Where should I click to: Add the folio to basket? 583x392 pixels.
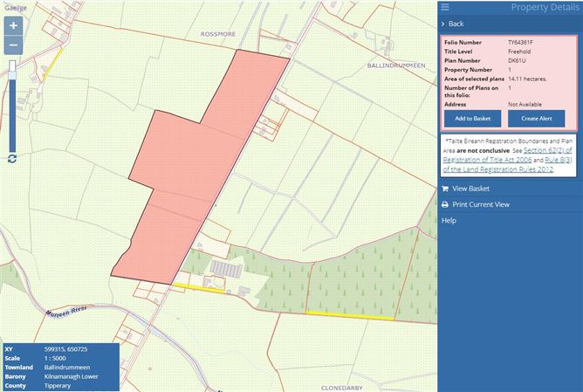(472, 119)
